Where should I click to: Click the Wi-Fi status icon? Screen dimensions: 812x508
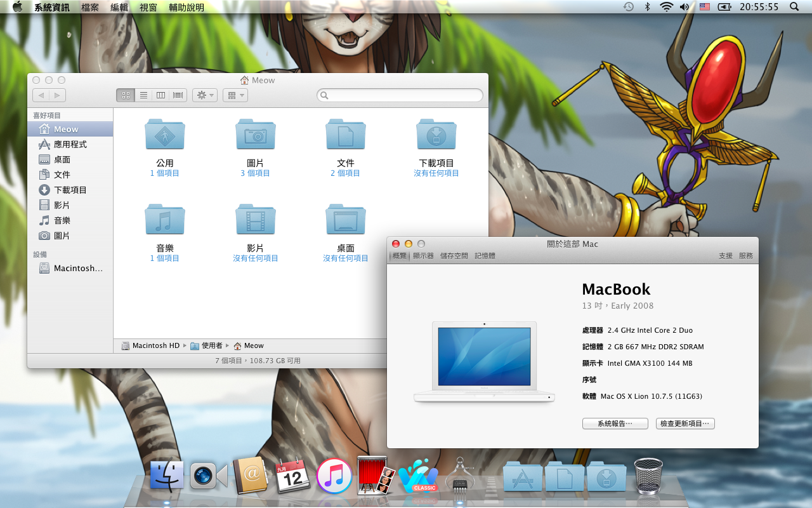(666, 7)
